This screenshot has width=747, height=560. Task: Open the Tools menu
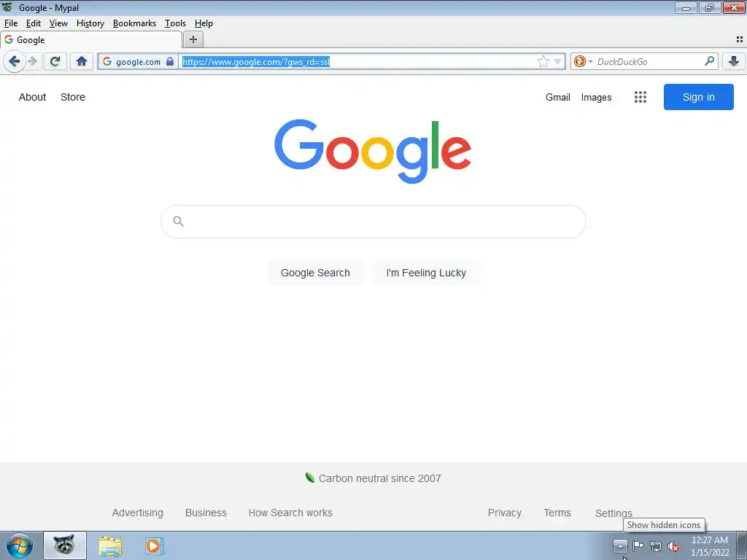pos(175,23)
